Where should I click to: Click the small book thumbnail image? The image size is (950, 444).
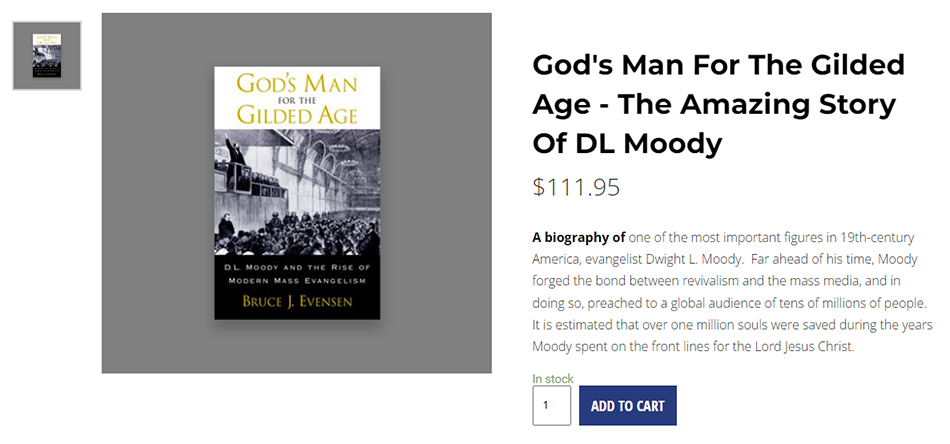47,56
